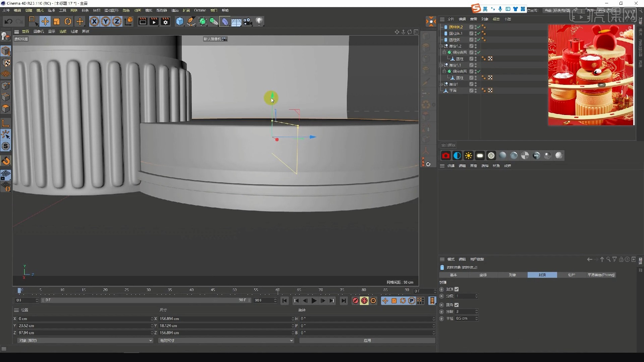
Task: Toggle visibility dots for 圆柱体.2
Action: coord(476,27)
